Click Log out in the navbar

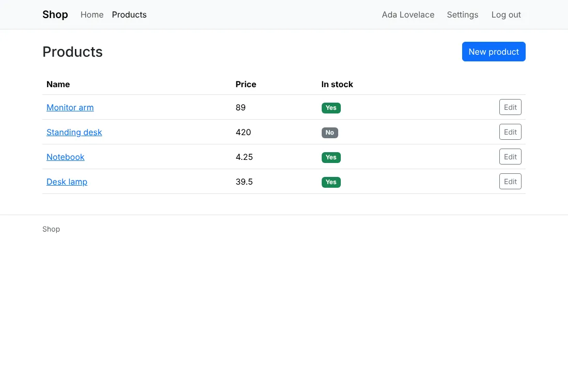[x=506, y=14]
